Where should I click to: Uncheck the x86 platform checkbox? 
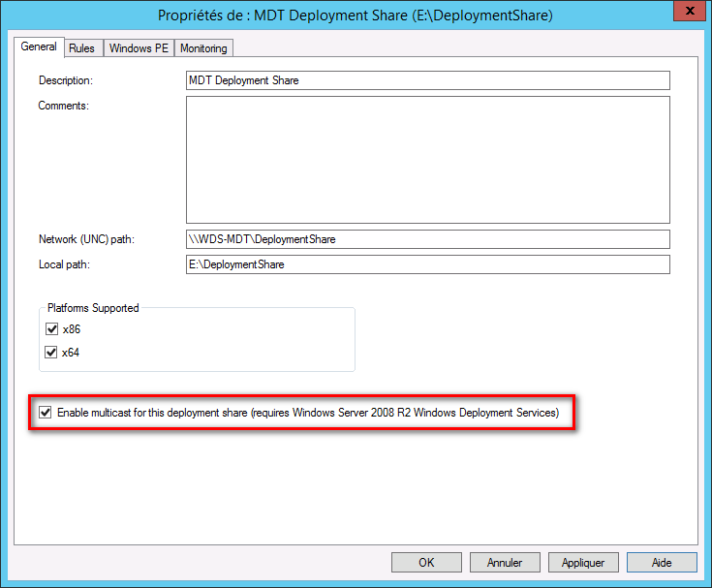coord(51,328)
